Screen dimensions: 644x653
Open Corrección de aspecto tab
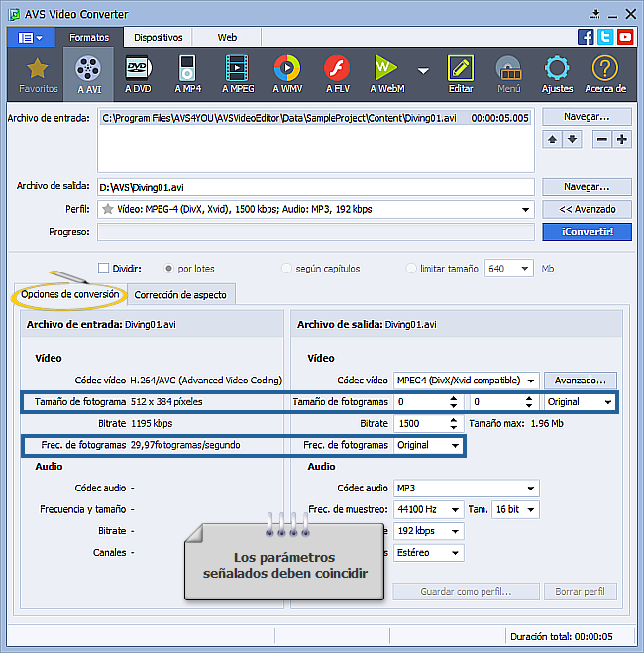[180, 295]
